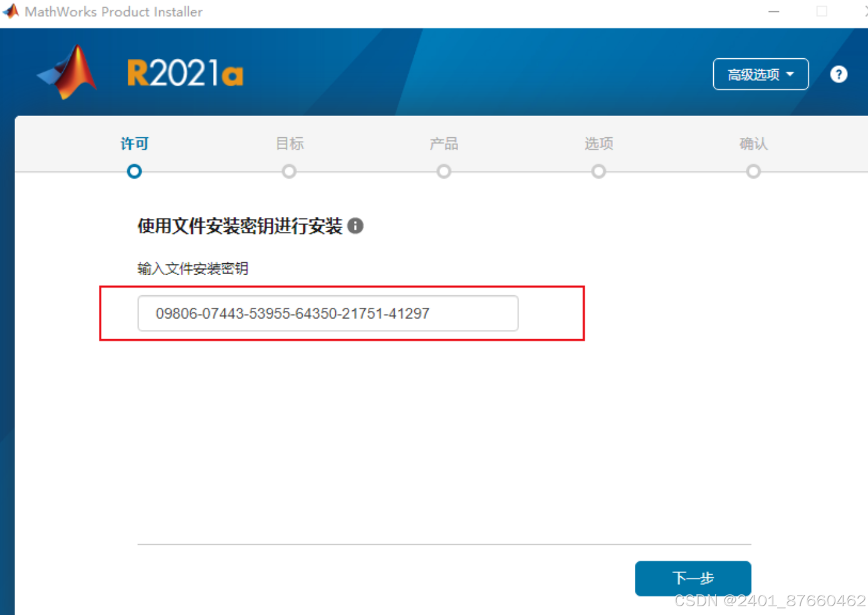Click the 下一步 button
Screen dimensions: 868x615
coord(693,578)
